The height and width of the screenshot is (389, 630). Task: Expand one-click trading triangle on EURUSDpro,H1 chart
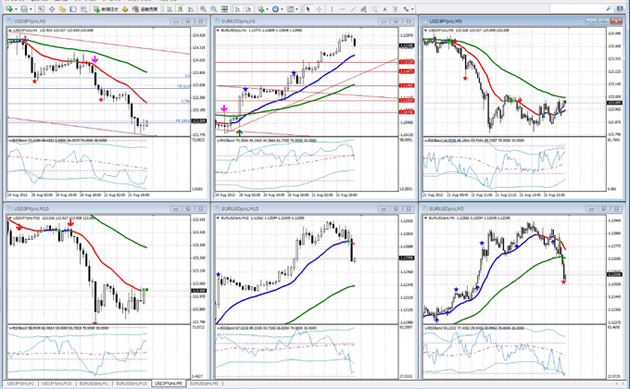point(218,30)
